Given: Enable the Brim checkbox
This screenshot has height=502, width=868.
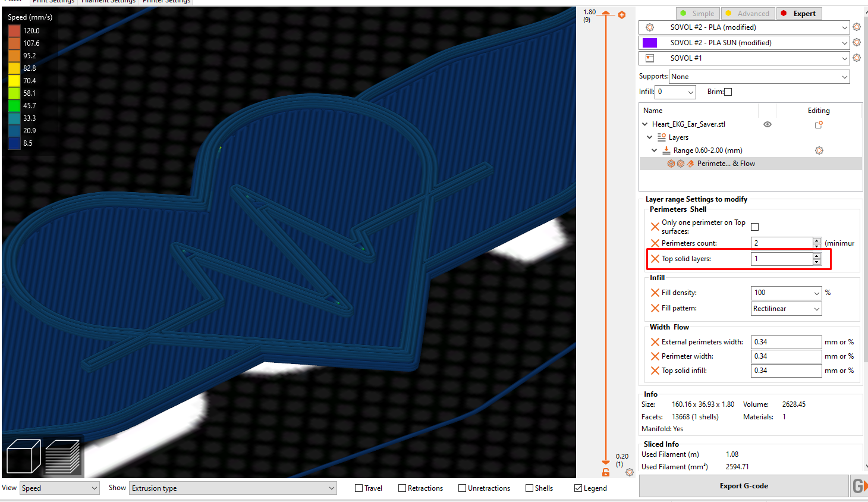Looking at the screenshot, I should (728, 92).
